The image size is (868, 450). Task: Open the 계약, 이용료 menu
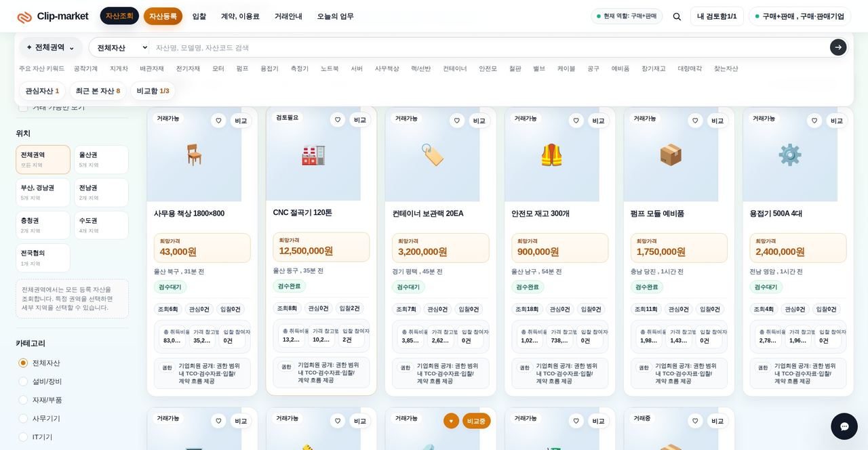240,16
